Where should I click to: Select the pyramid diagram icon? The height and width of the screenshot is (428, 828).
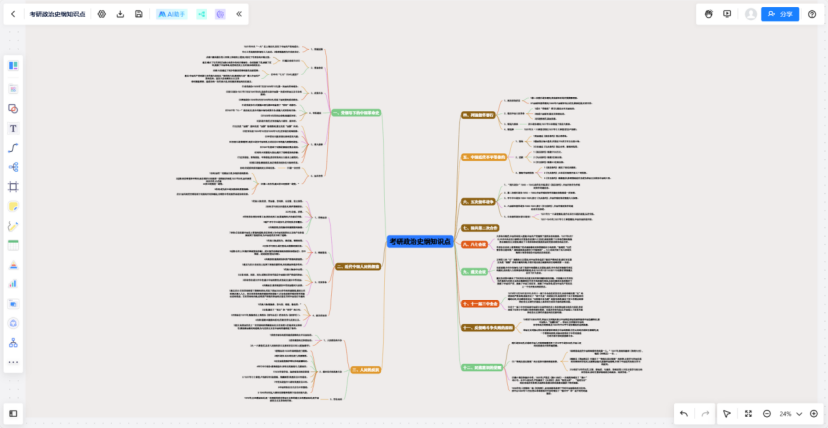coord(13,264)
